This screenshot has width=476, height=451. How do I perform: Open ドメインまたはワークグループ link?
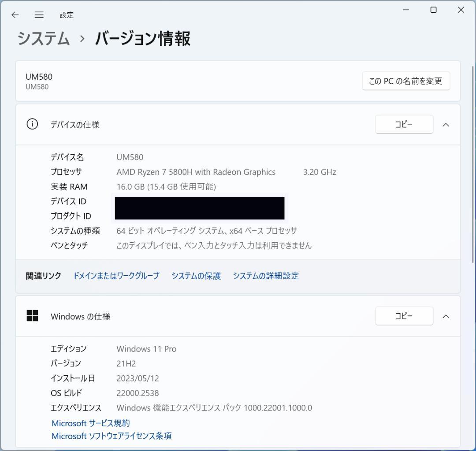(116, 276)
